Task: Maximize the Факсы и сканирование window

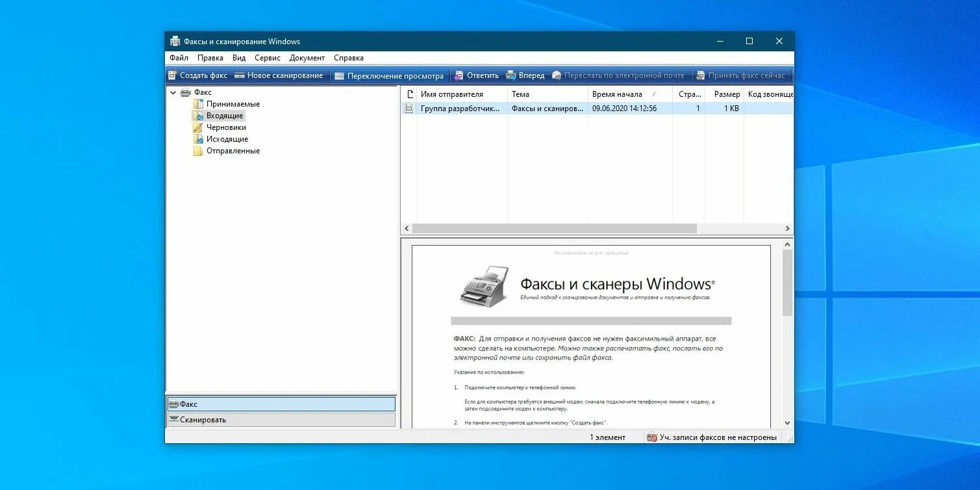Action: pyautogui.click(x=749, y=41)
